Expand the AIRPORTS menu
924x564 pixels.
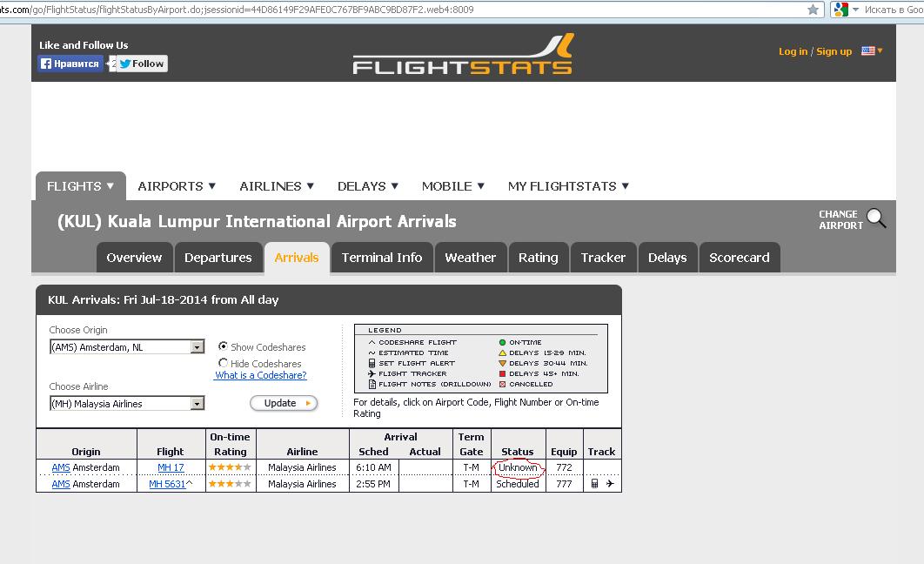tap(177, 186)
